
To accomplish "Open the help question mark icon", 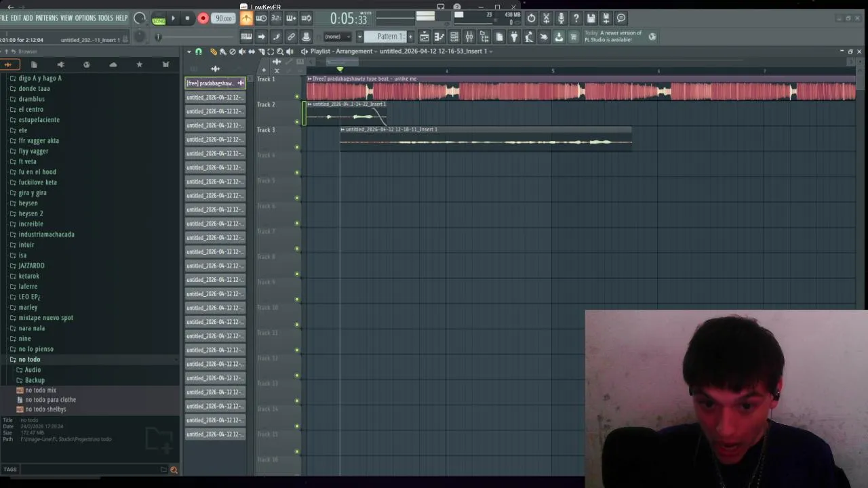I will pos(576,18).
